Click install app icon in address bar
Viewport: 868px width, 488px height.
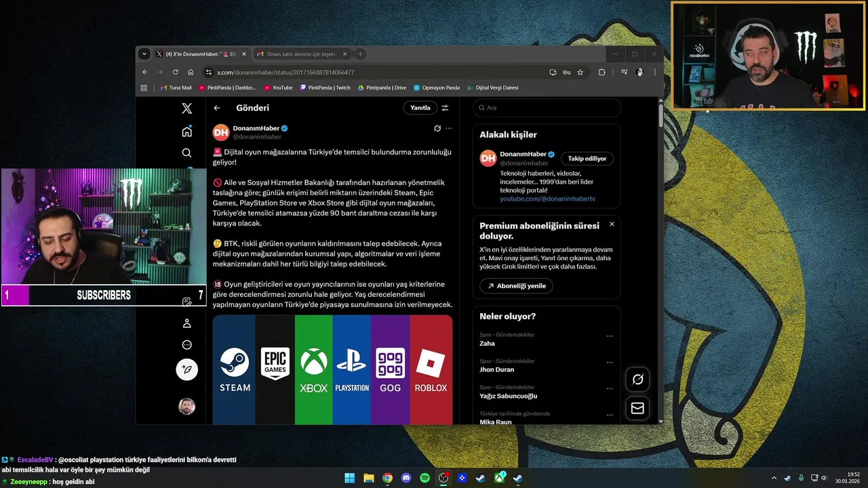553,72
